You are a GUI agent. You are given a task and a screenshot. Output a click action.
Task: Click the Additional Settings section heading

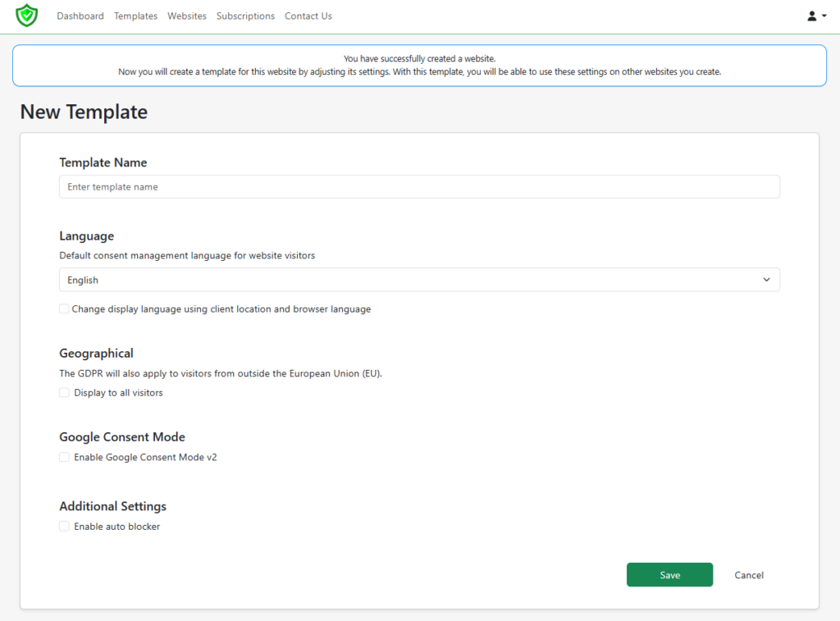coord(113,506)
